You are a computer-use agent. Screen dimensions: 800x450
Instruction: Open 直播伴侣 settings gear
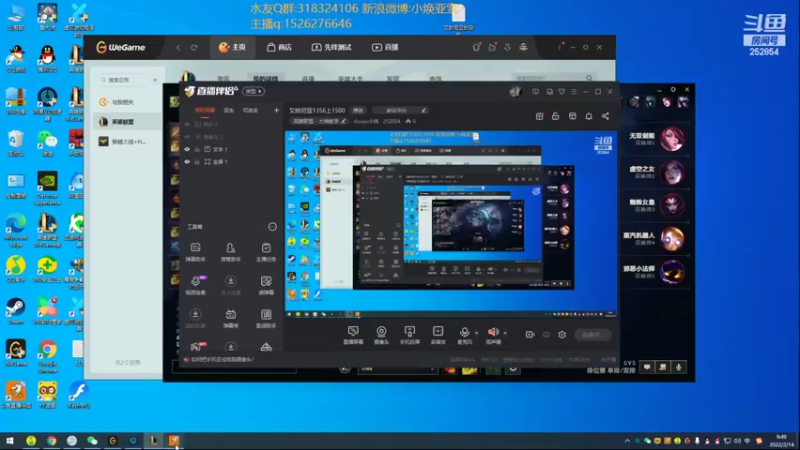pos(562,335)
